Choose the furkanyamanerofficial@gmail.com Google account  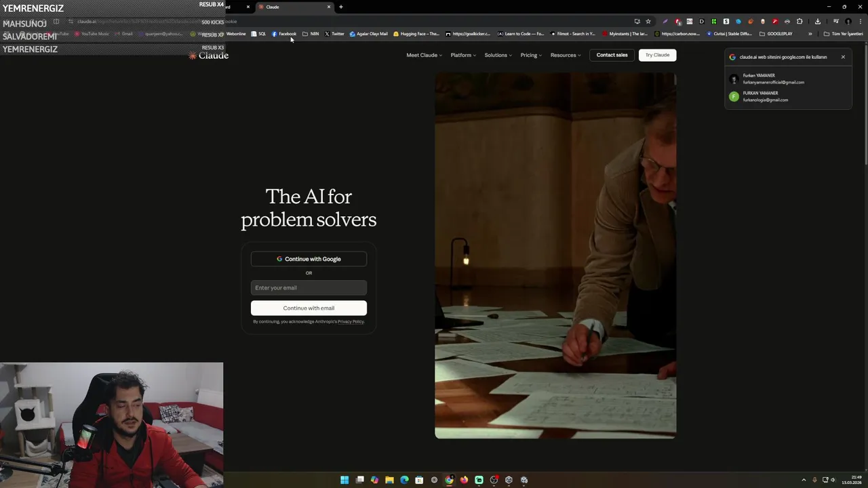tap(787, 79)
